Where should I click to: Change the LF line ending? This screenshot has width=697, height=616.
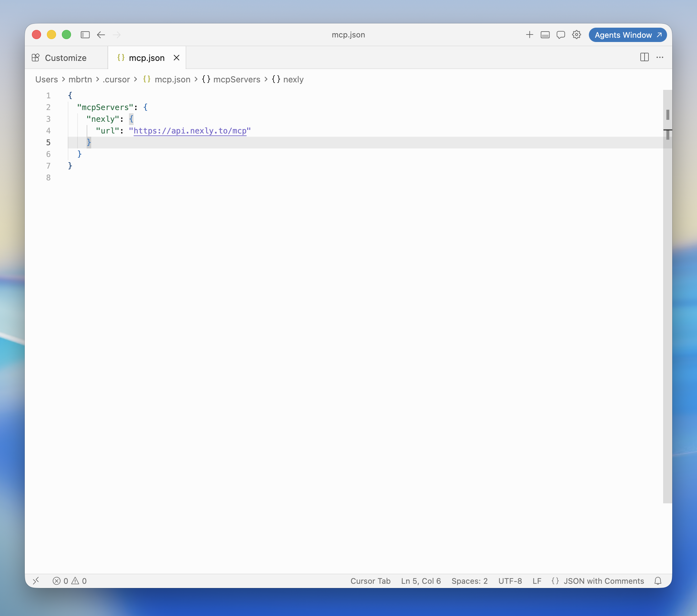tap(537, 581)
